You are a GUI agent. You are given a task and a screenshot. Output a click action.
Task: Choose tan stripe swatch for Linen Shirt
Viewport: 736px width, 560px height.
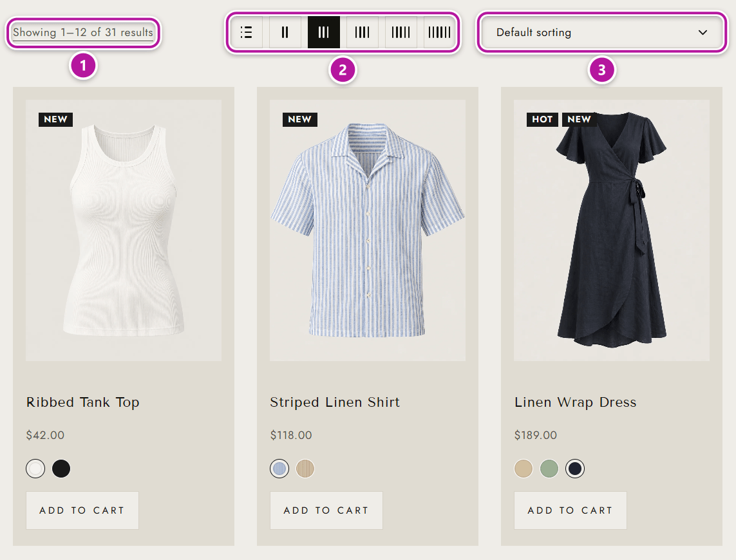305,469
